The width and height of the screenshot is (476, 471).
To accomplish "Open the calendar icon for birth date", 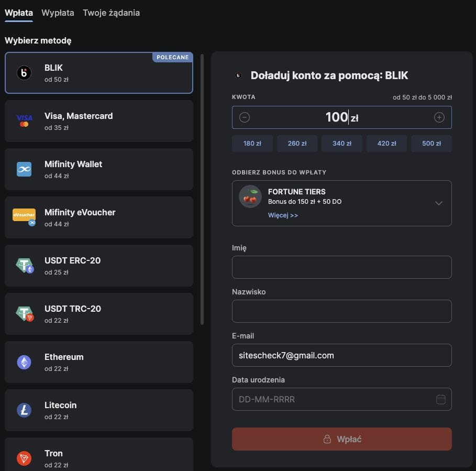I will point(440,399).
